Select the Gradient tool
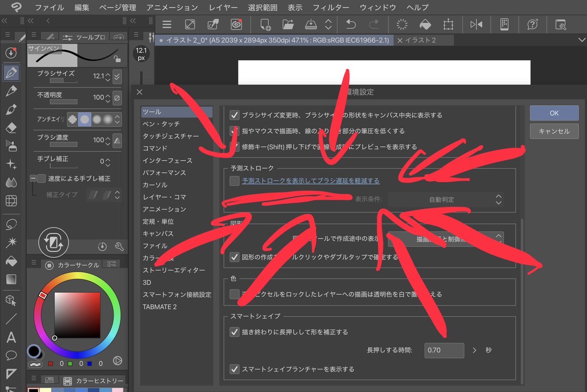Screen dimensions: 587x392 [11, 279]
